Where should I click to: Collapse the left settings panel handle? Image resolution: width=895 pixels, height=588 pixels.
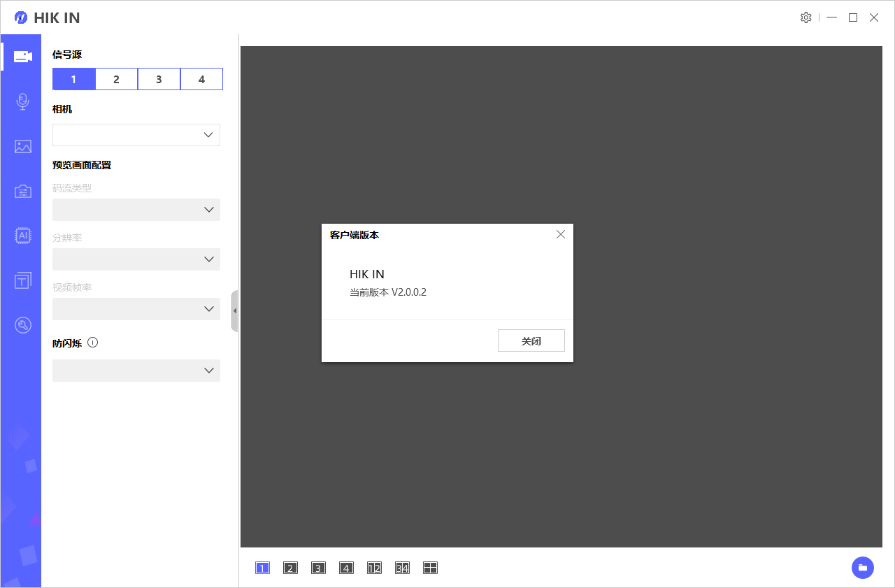pos(235,311)
